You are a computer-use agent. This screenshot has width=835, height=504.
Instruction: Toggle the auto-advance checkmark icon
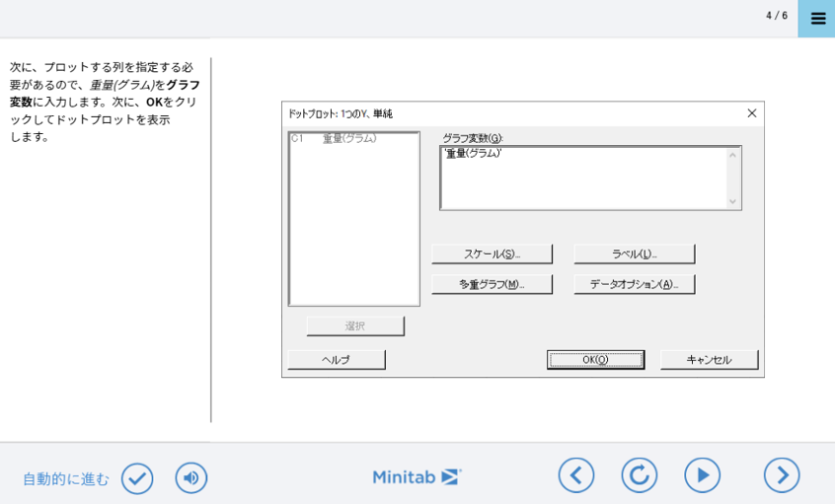(x=137, y=478)
